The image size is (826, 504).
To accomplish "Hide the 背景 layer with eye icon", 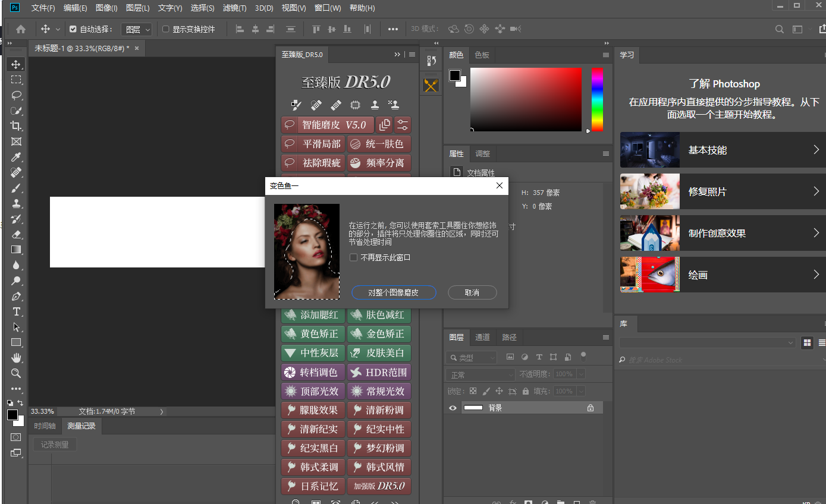I will tap(453, 408).
